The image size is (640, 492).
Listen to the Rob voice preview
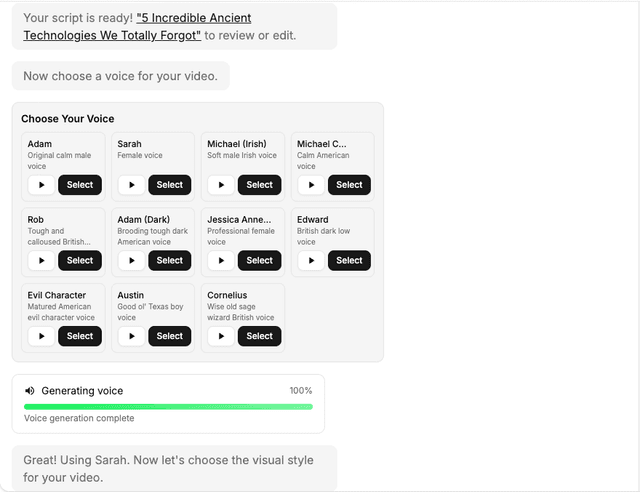tap(41, 261)
